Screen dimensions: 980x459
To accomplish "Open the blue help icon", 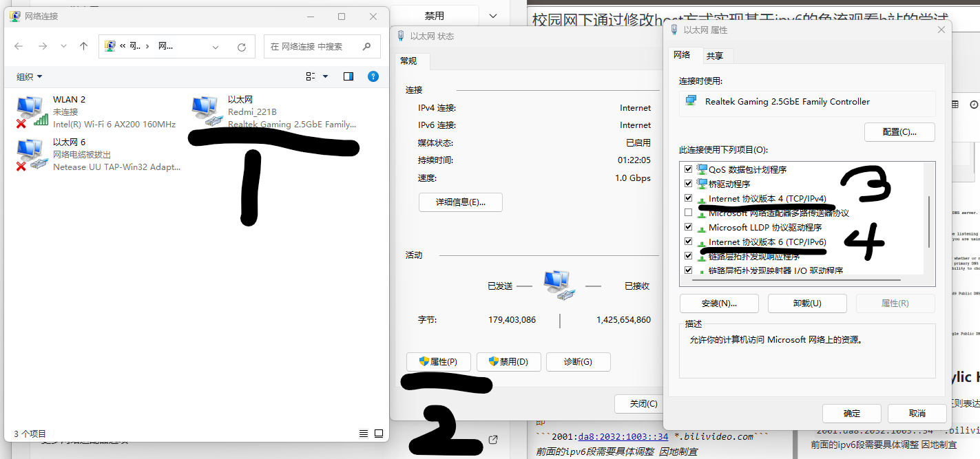I will pyautogui.click(x=373, y=76).
